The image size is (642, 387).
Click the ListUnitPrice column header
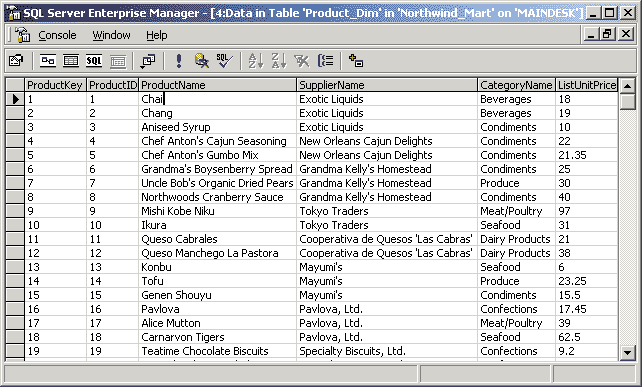click(x=587, y=85)
